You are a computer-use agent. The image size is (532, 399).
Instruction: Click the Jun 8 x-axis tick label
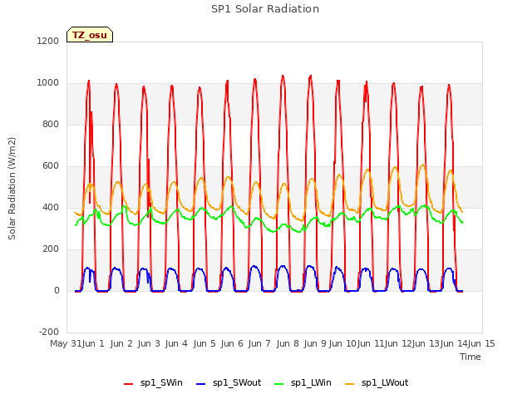click(288, 343)
